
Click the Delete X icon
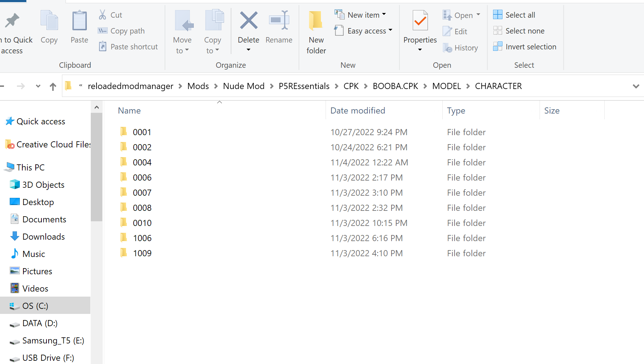click(x=249, y=20)
